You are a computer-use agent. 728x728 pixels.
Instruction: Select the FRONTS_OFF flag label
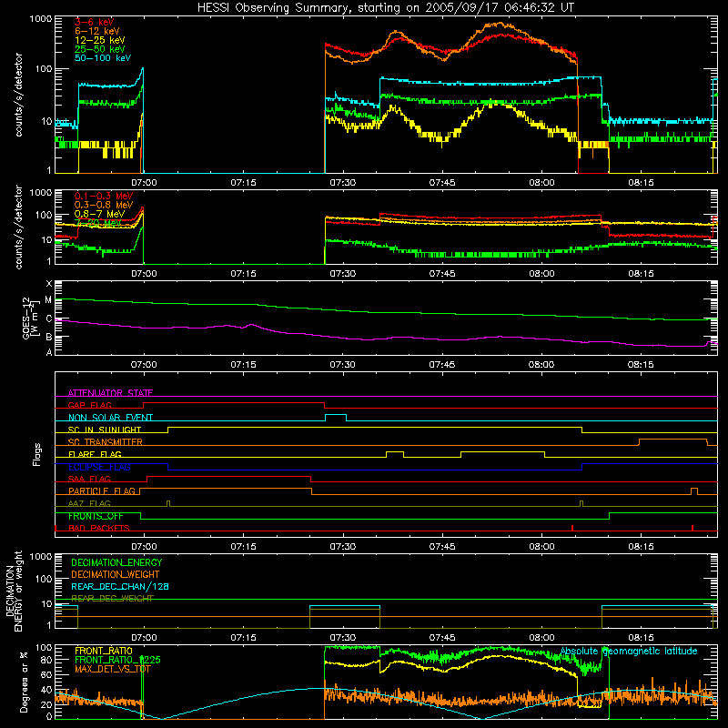point(96,516)
